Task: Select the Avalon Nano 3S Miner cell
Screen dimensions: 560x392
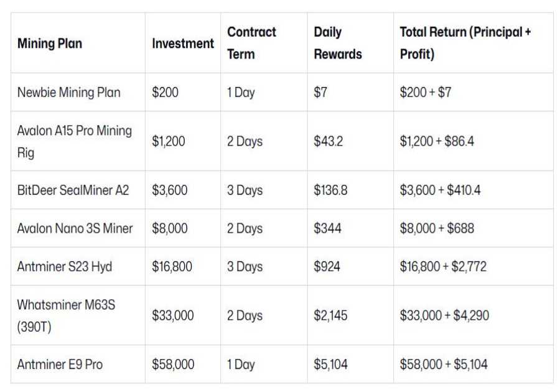Action: [75, 228]
